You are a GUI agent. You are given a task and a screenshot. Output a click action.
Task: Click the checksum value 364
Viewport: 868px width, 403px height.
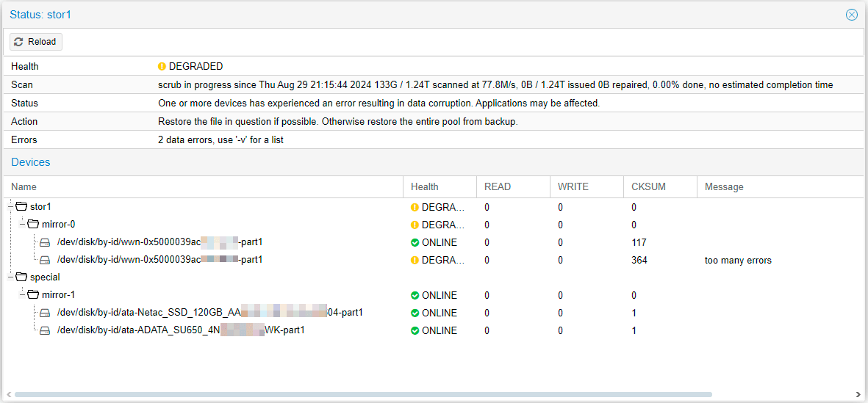pos(639,260)
